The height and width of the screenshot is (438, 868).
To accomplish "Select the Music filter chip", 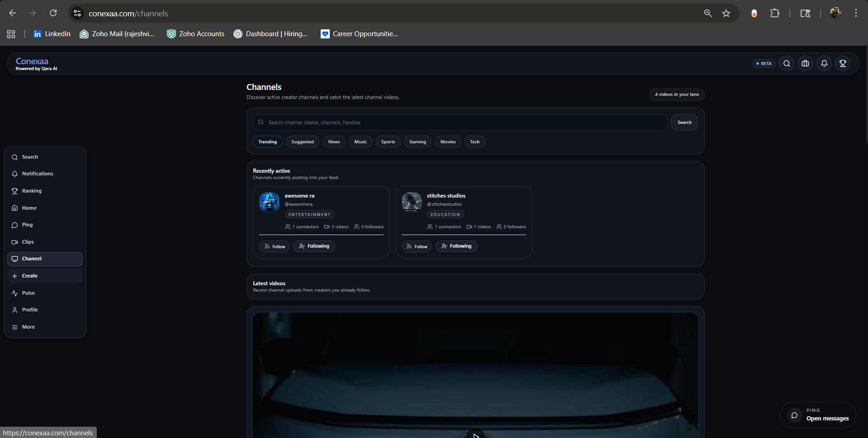I will pyautogui.click(x=360, y=142).
